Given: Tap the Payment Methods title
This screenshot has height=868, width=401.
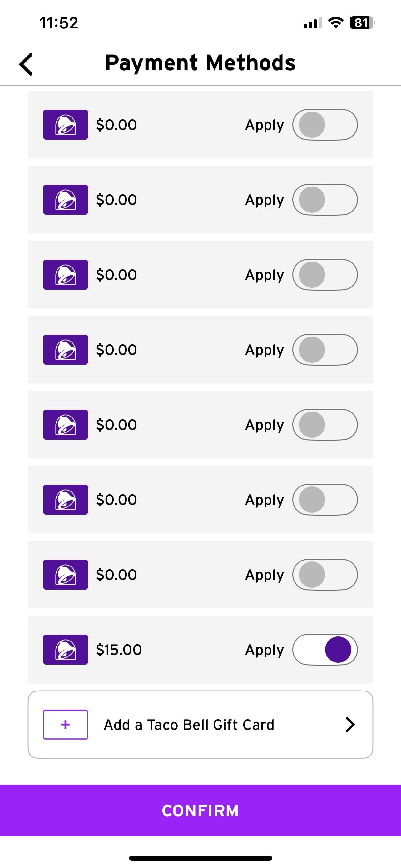Looking at the screenshot, I should pyautogui.click(x=200, y=63).
